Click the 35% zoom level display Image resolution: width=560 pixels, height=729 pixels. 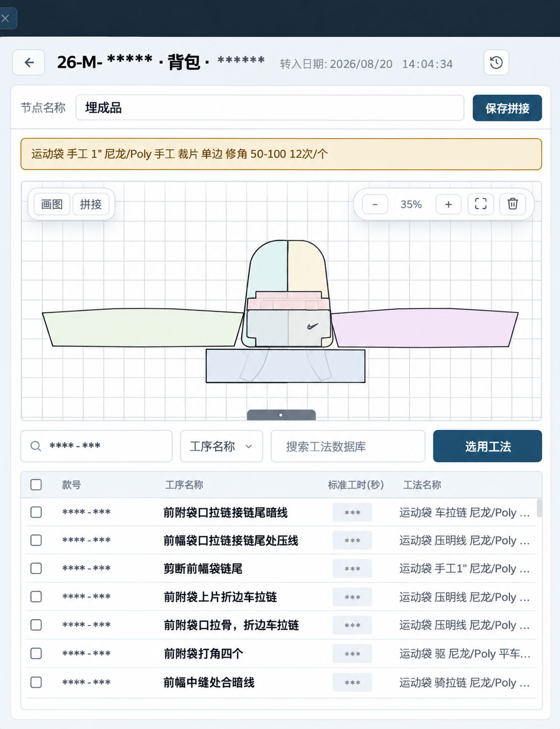point(411,204)
